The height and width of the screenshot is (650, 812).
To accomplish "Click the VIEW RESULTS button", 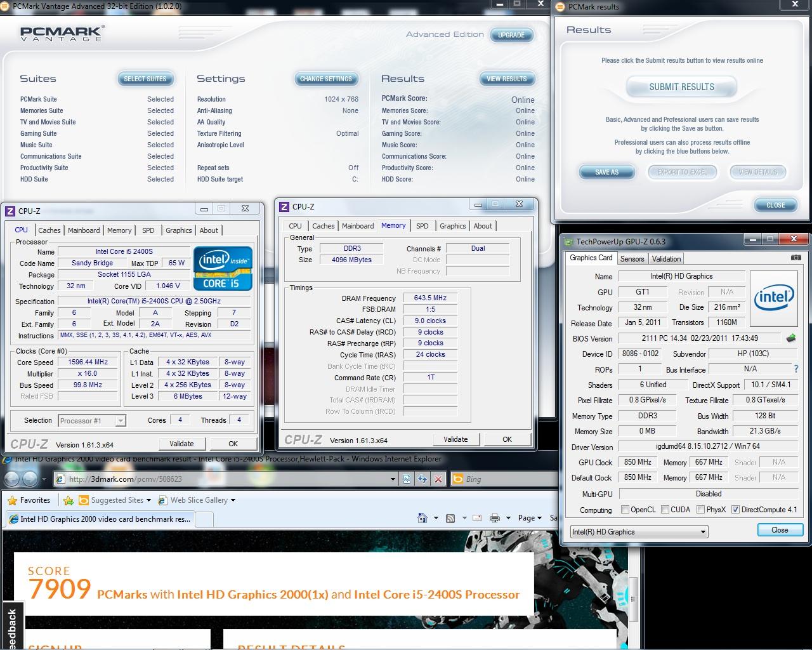I will pos(507,79).
